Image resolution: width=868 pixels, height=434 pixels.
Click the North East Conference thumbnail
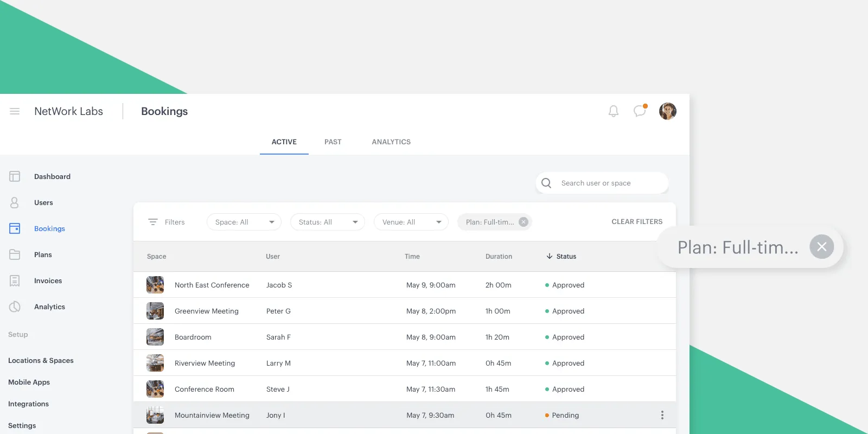point(155,285)
